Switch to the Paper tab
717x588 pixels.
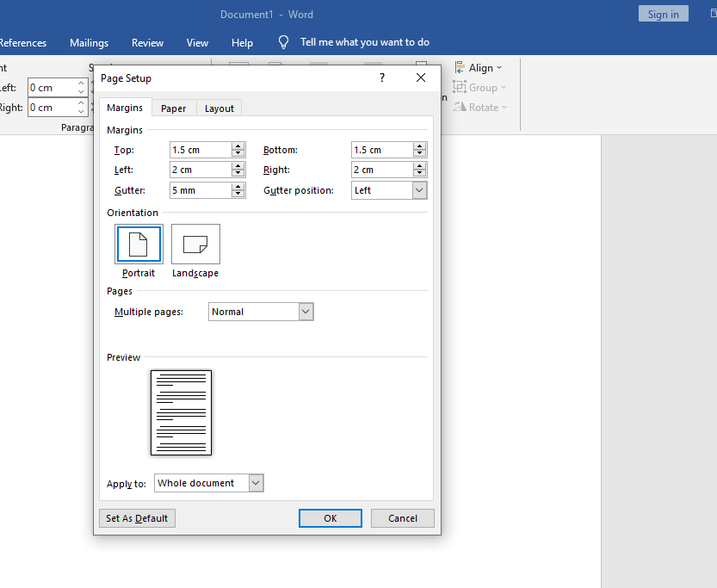coord(174,108)
